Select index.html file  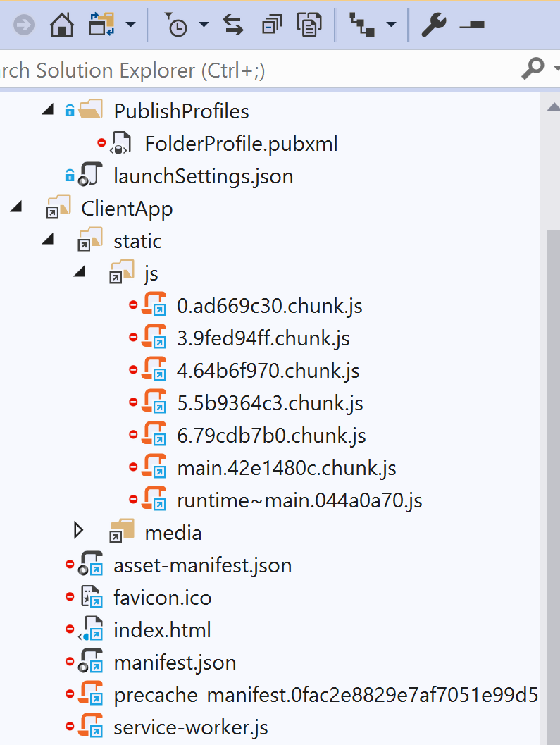point(163,630)
